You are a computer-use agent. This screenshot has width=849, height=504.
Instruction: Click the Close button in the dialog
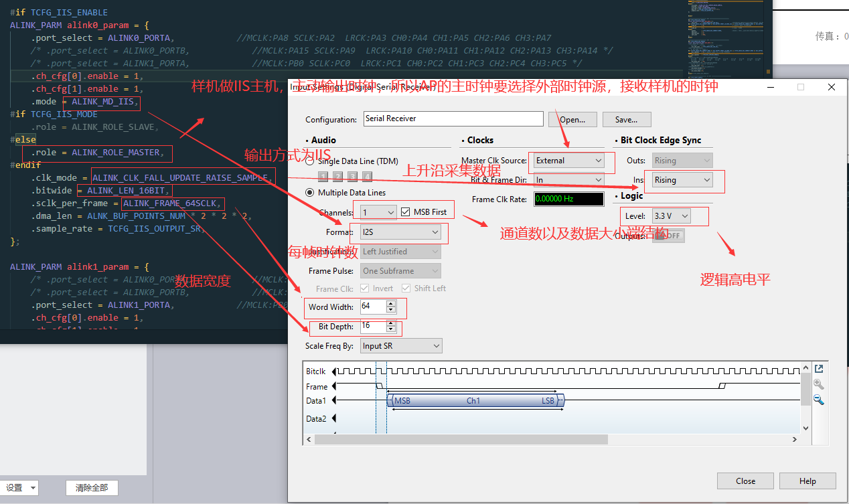(745, 481)
